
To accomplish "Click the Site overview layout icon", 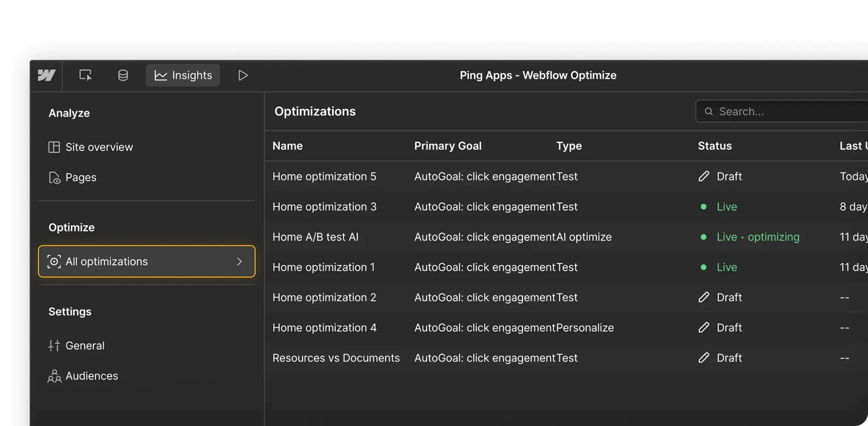I will point(54,147).
